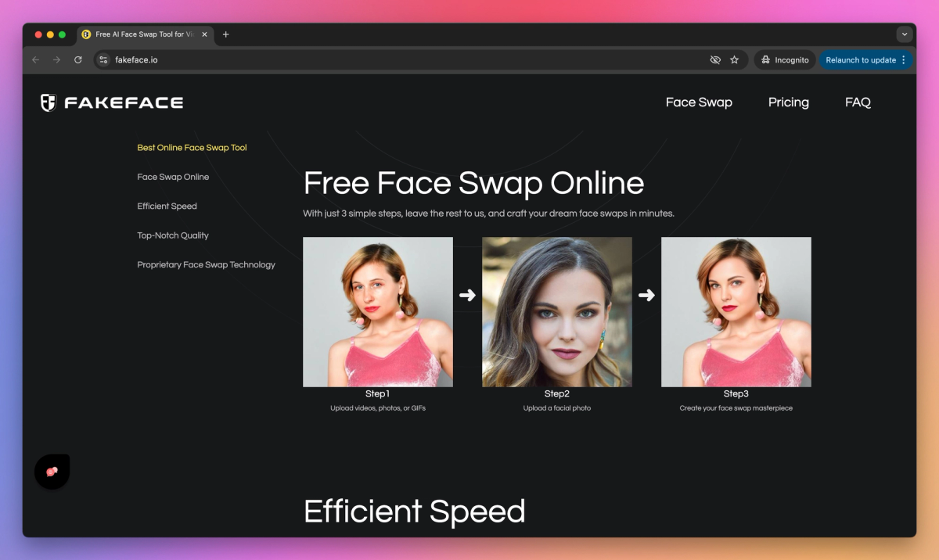Click the browser back arrow
939x560 pixels.
coord(35,59)
